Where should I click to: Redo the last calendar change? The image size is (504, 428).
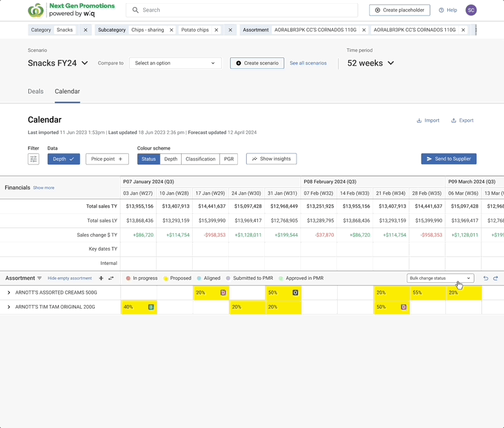coord(496,278)
